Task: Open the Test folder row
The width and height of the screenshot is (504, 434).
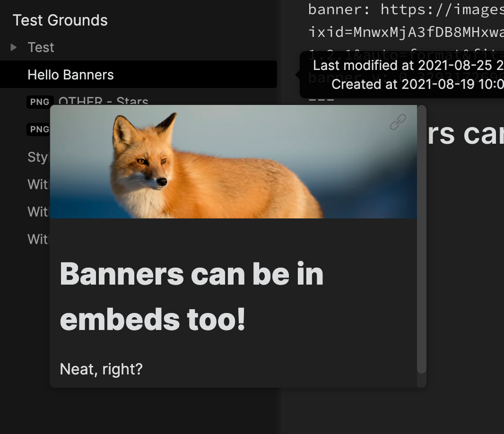Action: coord(138,47)
